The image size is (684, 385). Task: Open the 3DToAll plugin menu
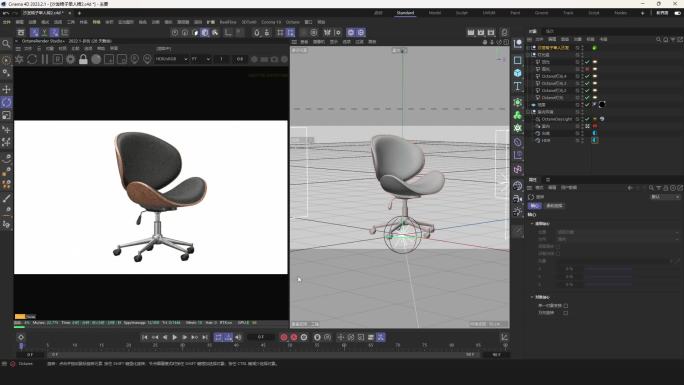249,22
